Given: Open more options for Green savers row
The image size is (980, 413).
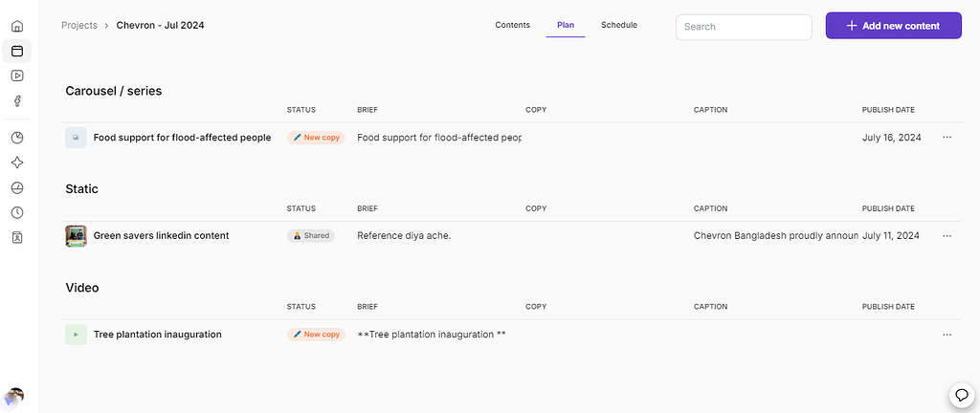Looking at the screenshot, I should 947,236.
